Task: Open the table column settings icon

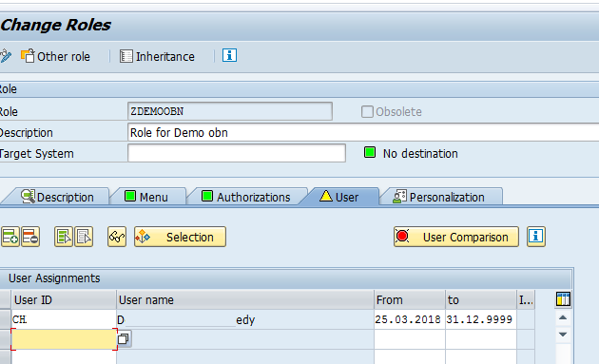Action: (563, 299)
